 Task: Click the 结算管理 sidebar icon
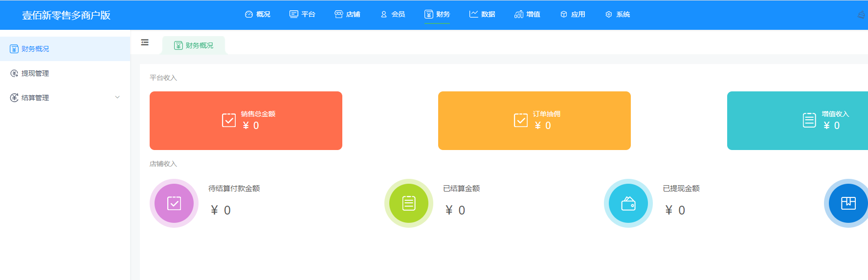[14, 98]
